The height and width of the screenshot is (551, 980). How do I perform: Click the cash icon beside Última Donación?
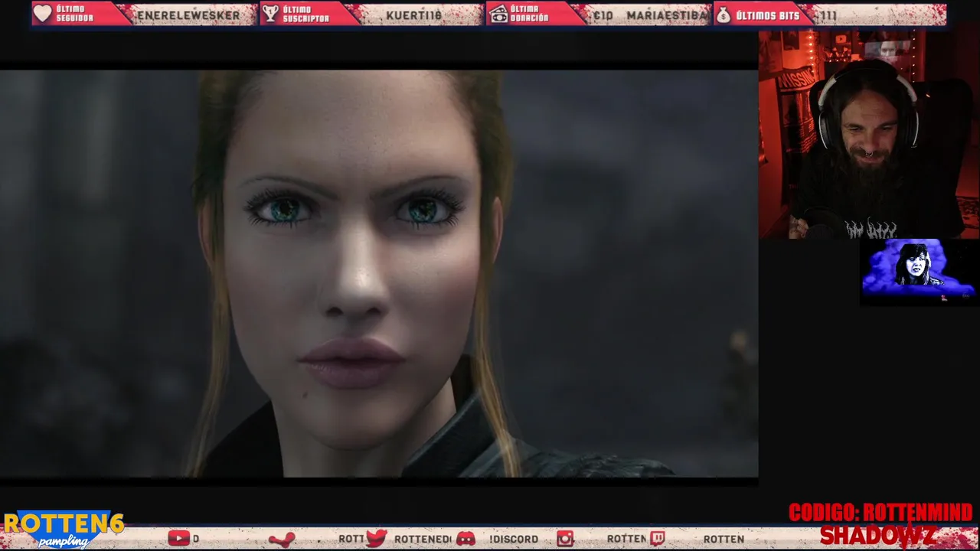498,14
